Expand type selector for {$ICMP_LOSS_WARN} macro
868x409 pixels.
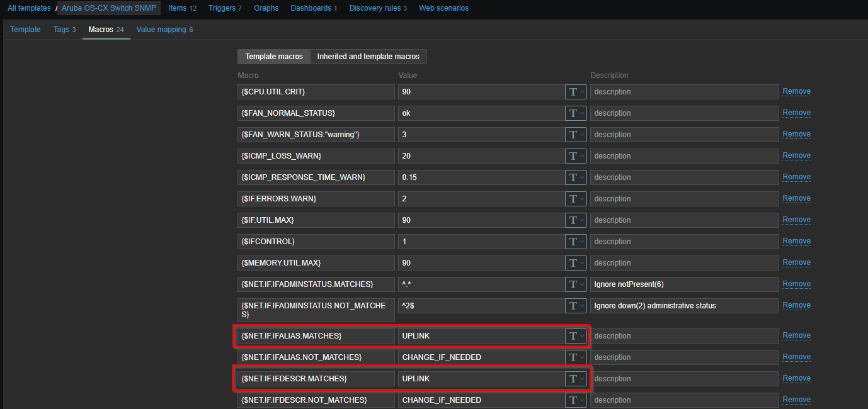click(x=576, y=156)
